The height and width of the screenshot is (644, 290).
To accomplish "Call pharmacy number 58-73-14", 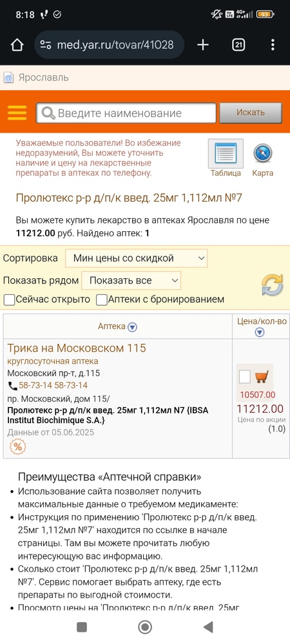I will (53, 386).
